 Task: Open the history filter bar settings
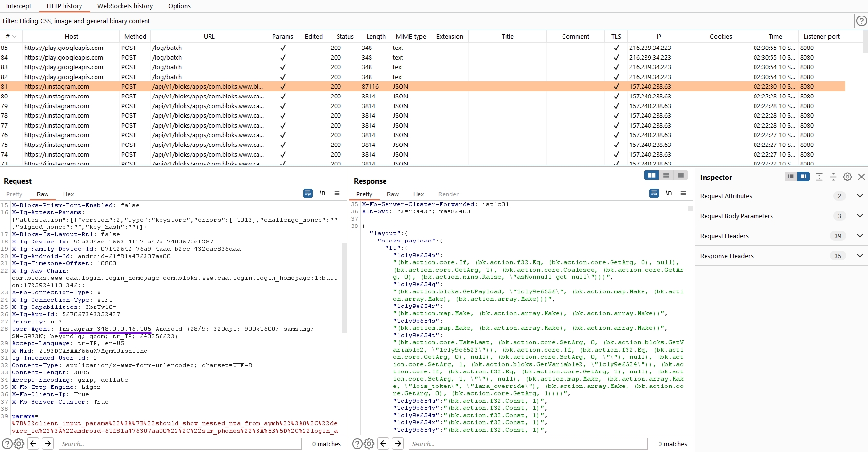[427, 21]
